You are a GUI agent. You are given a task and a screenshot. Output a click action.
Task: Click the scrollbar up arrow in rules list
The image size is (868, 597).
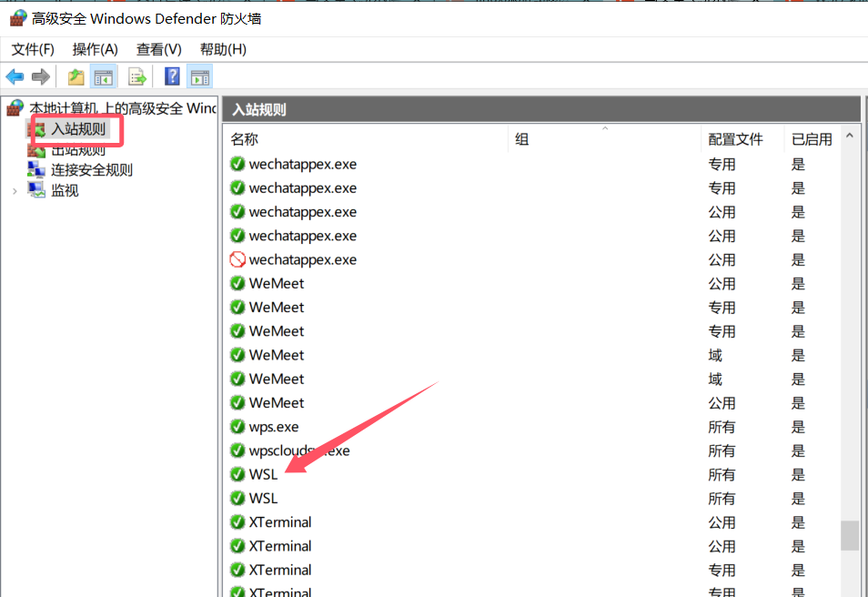coord(850,135)
